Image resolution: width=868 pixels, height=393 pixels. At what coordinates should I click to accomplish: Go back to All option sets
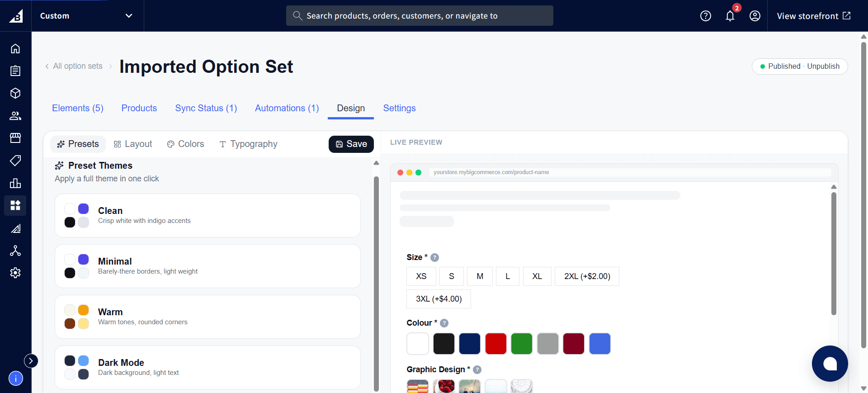pyautogui.click(x=74, y=66)
